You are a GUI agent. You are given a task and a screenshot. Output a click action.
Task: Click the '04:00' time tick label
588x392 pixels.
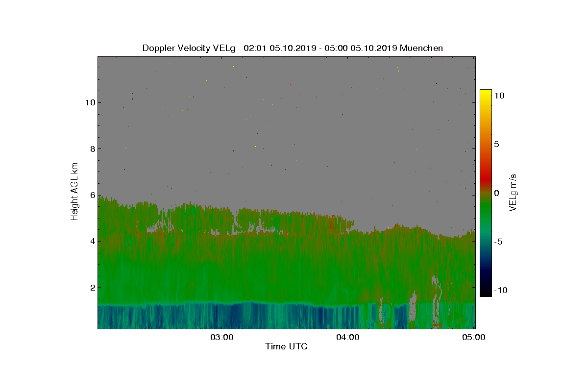349,337
